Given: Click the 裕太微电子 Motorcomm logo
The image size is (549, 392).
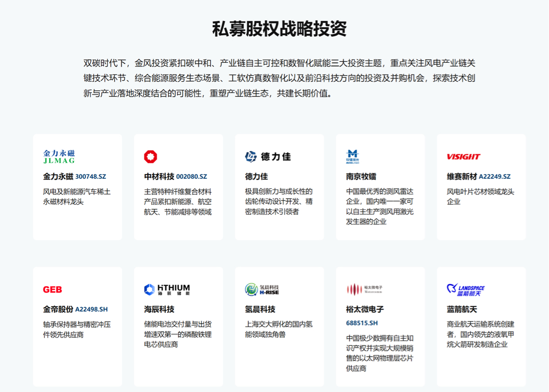Looking at the screenshot, I should pyautogui.click(x=364, y=290).
